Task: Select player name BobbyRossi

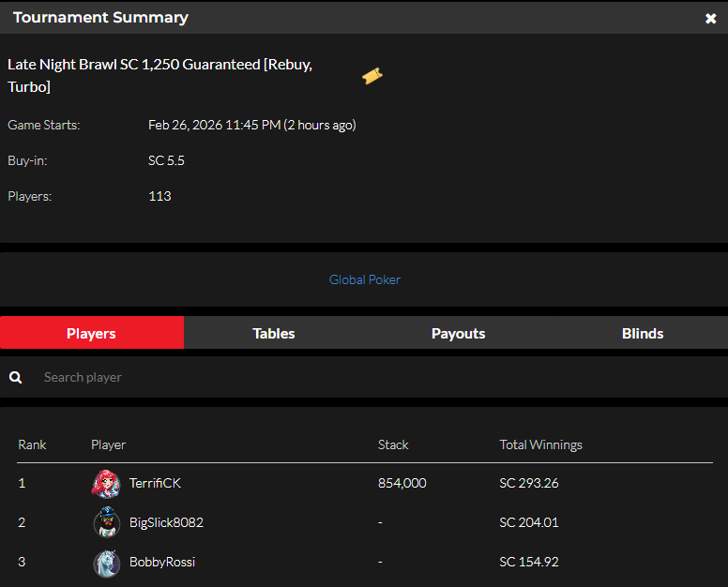Action: pos(162,562)
